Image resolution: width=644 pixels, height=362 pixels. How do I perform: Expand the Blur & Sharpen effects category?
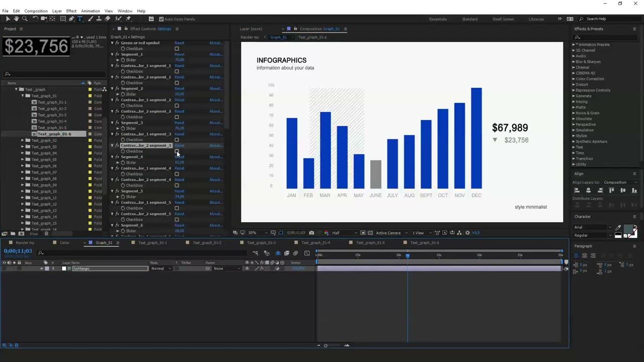pyautogui.click(x=574, y=62)
